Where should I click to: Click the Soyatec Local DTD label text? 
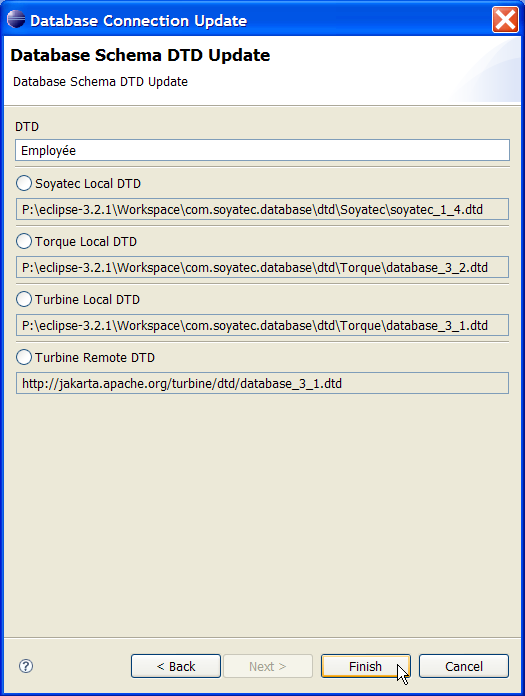(88, 183)
